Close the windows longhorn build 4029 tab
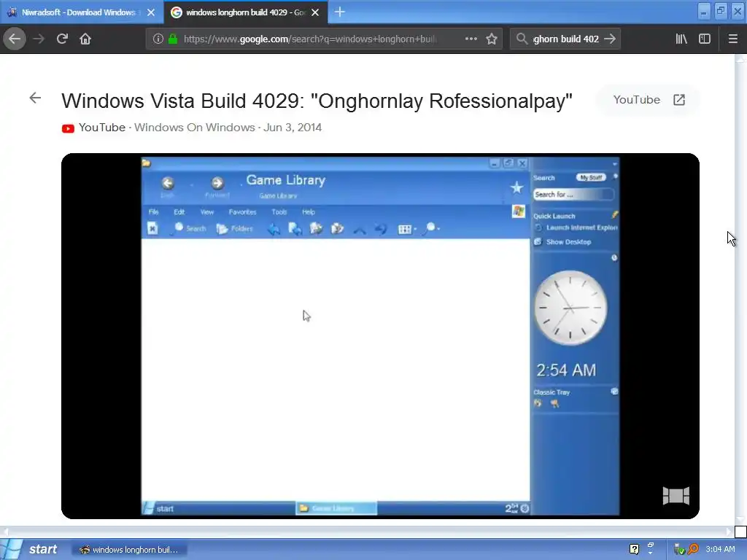This screenshot has width=747, height=560. coord(315,12)
